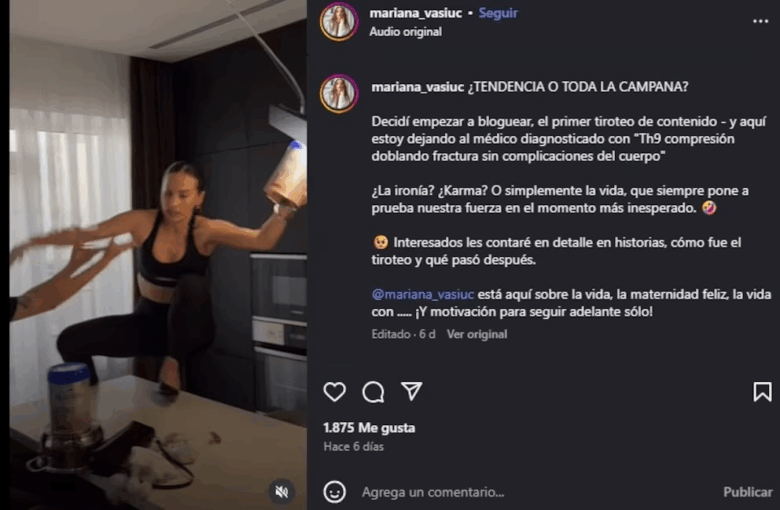Unmute the video with the speaker icon
Viewport: 780px width, 510px height.
click(282, 492)
